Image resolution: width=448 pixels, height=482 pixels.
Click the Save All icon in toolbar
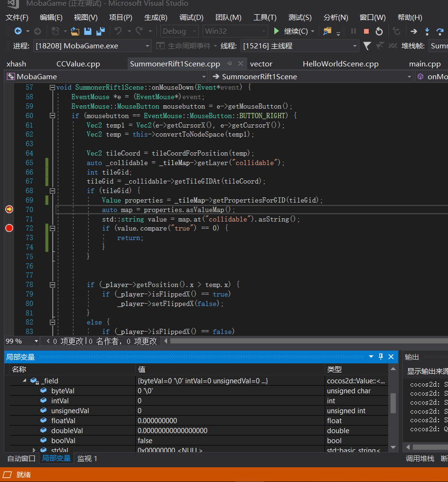point(100,31)
